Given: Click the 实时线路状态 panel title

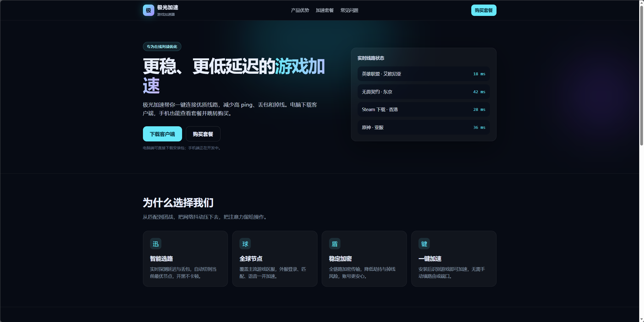Looking at the screenshot, I should [x=371, y=58].
